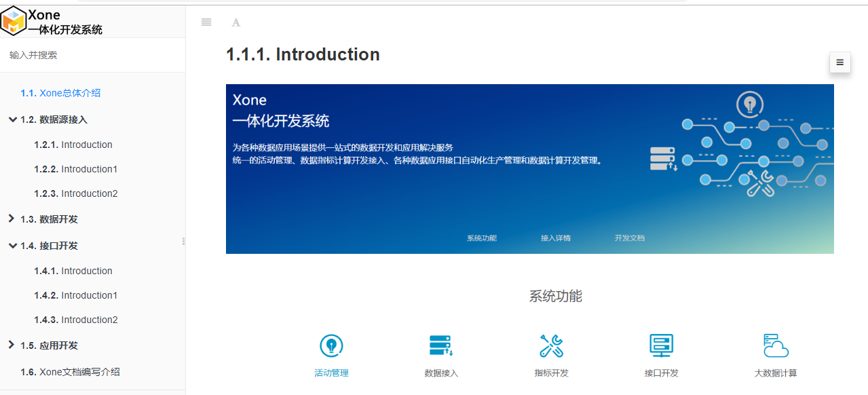The width and height of the screenshot is (868, 395).
Task: Click the 接口开发 label
Action: (x=661, y=373)
